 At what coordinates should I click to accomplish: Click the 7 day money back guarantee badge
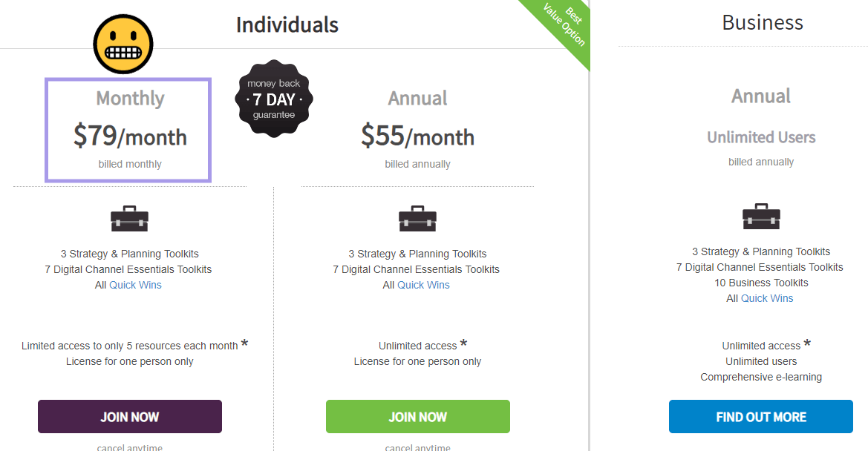coord(274,99)
